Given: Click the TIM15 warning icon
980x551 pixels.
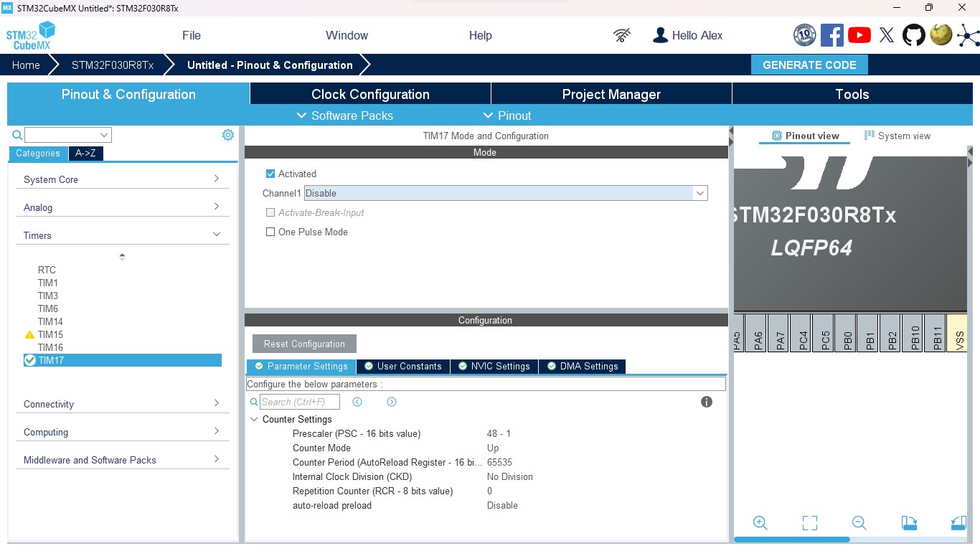Looking at the screenshot, I should tap(29, 334).
